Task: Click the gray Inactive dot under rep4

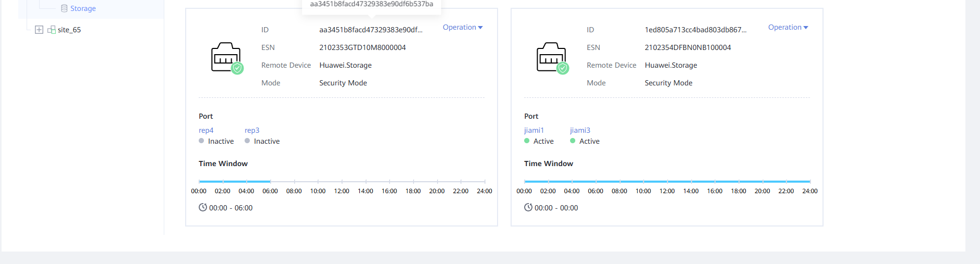Action: click(x=201, y=141)
